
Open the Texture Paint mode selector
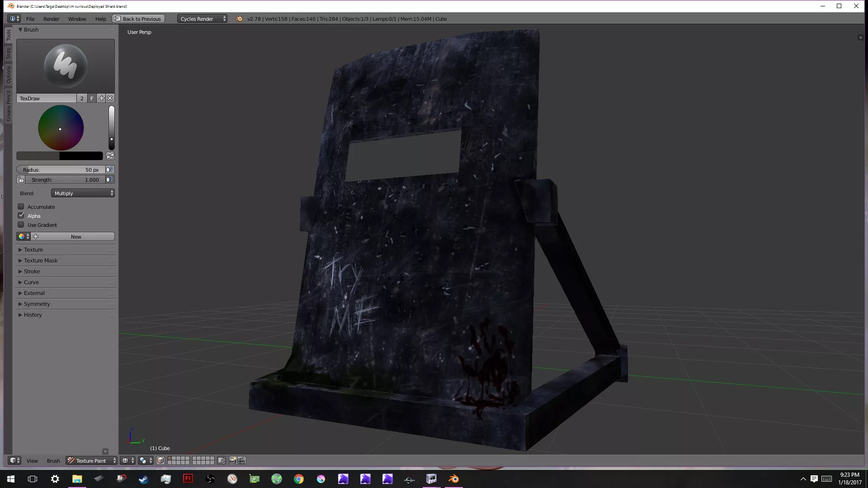pyautogui.click(x=91, y=460)
